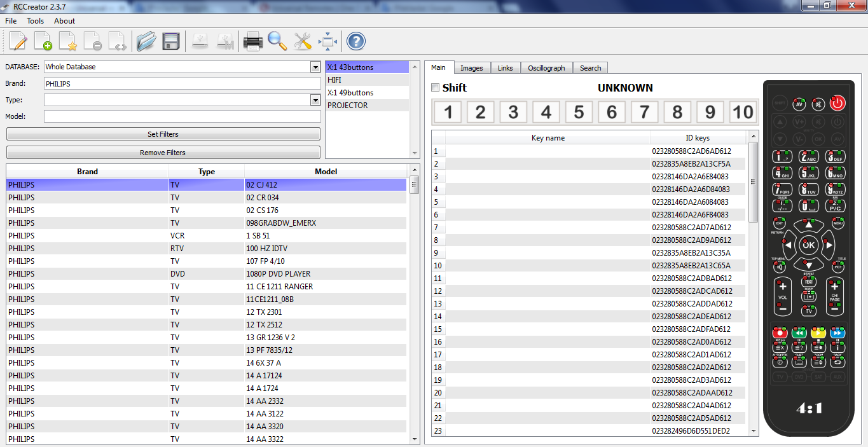Viewport: 868px width, 447px height.
Task: Click the USB device icon marked M
Action: click(x=224, y=42)
